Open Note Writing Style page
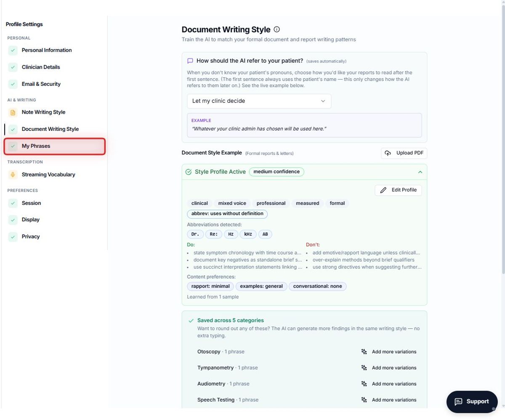Screen dimensions: 505x420 [x=54, y=112]
